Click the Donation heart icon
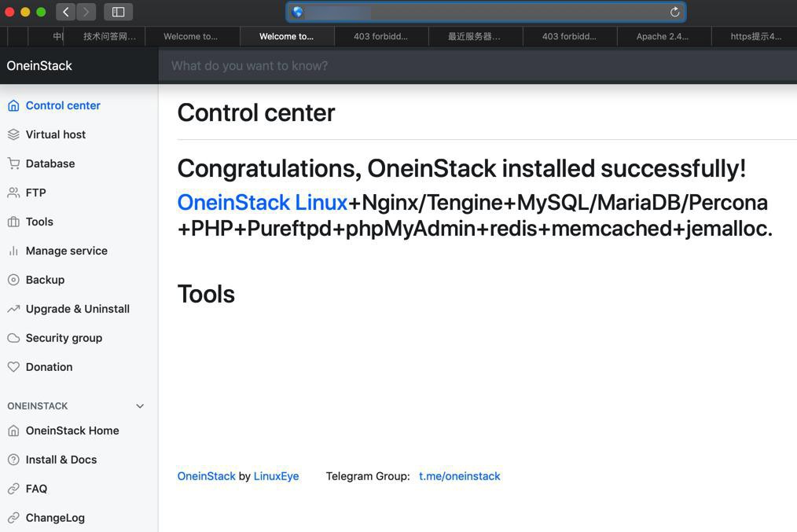Image resolution: width=797 pixels, height=532 pixels. coord(13,367)
